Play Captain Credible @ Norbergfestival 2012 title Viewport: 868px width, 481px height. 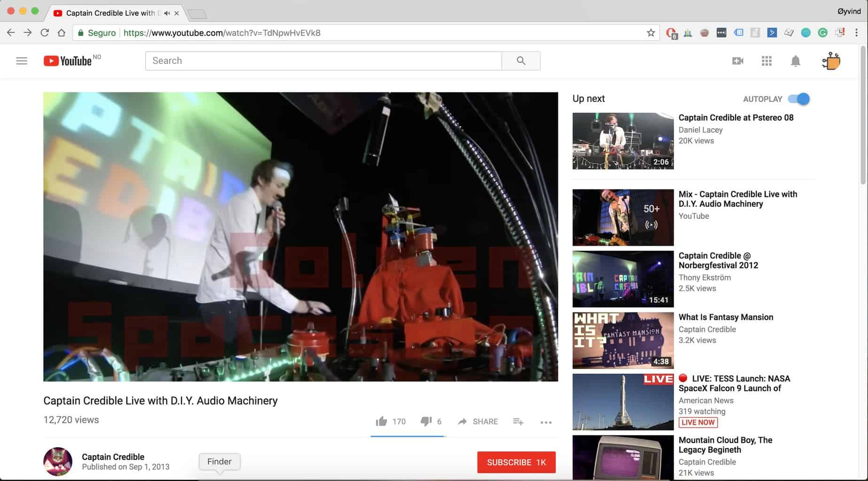pyautogui.click(x=718, y=260)
